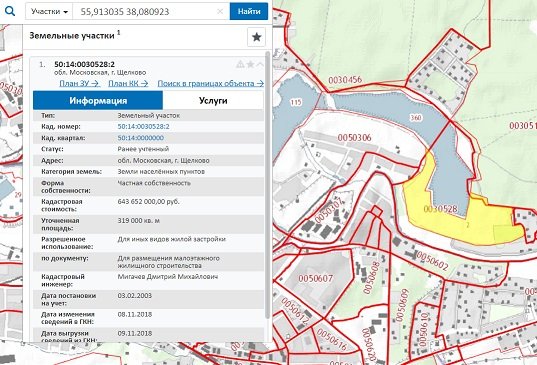Add parcel 50:14:0030528:2 to favorites star
The image size is (537, 365).
click(250, 64)
